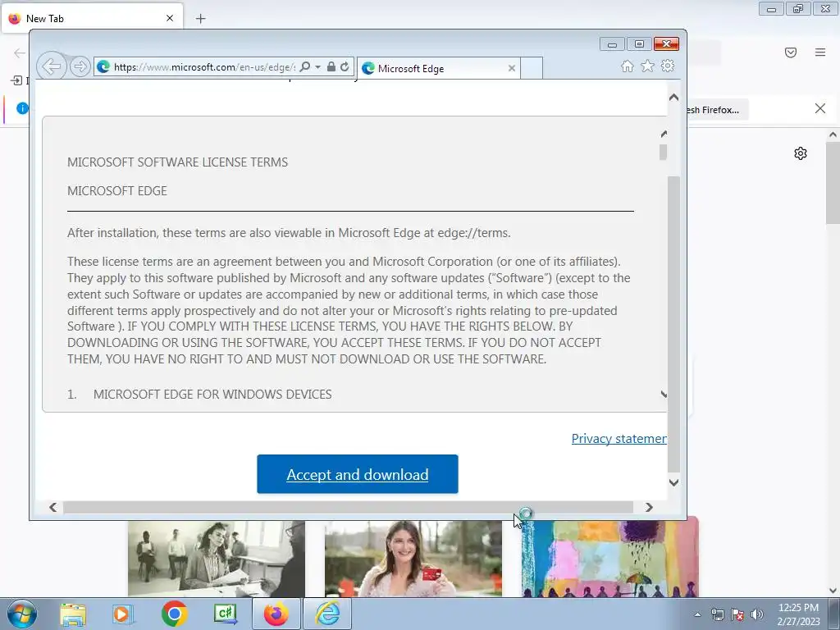
Task: Open the black-and-white office photo story
Action: coord(217,558)
